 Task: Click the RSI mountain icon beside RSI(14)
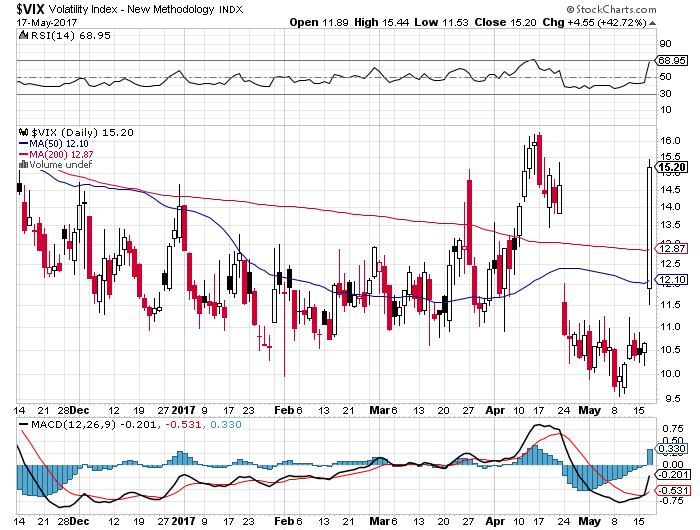point(24,35)
